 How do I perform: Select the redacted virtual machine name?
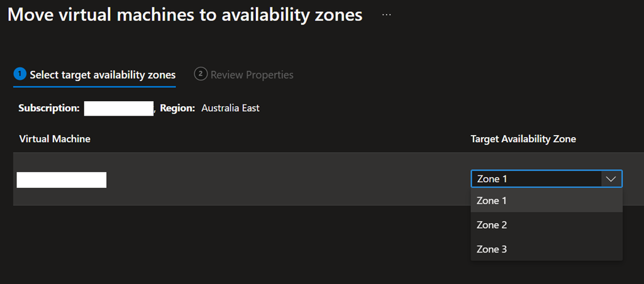(x=61, y=180)
